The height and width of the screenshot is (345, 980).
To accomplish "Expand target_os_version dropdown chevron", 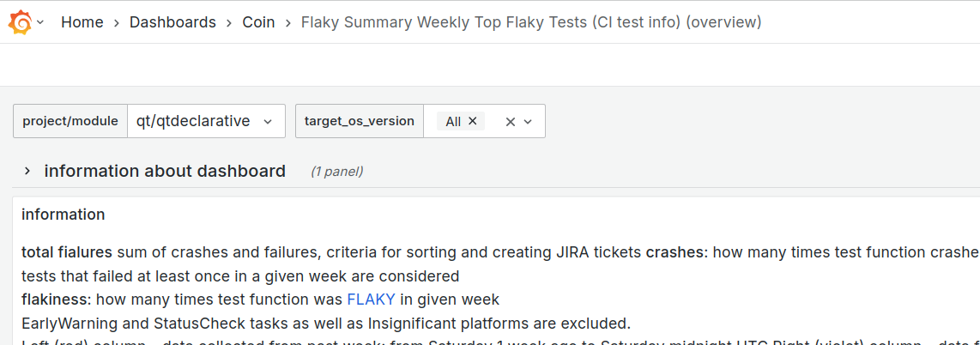I will point(529,121).
